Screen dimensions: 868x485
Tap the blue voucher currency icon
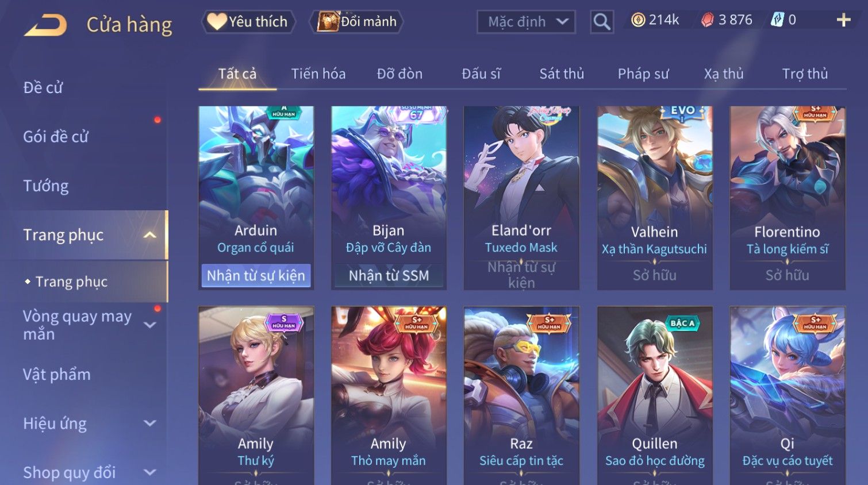tap(777, 20)
